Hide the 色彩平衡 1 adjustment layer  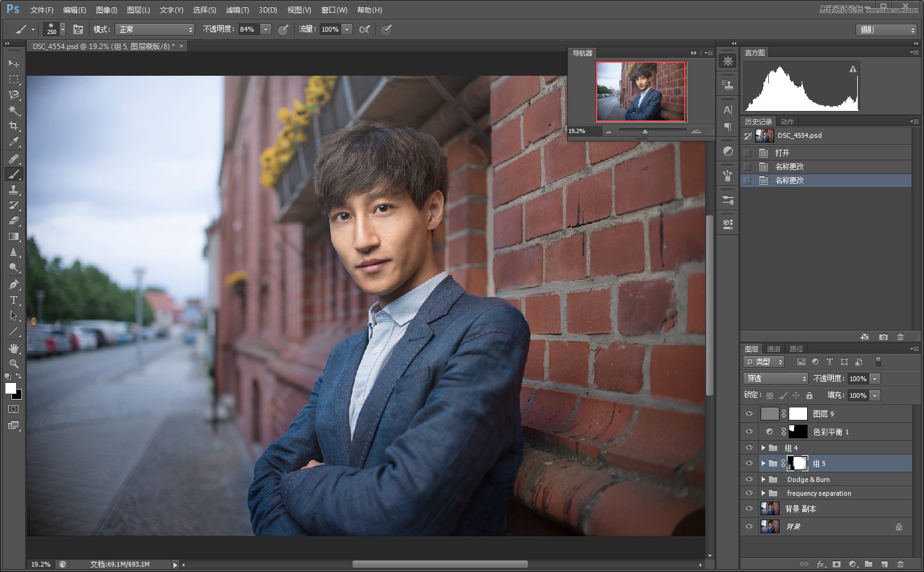point(749,431)
